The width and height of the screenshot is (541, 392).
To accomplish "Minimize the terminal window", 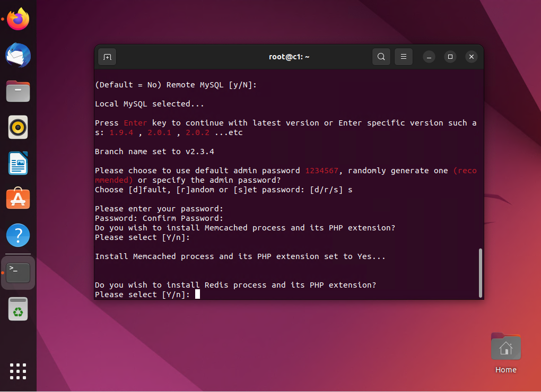I will 429,57.
